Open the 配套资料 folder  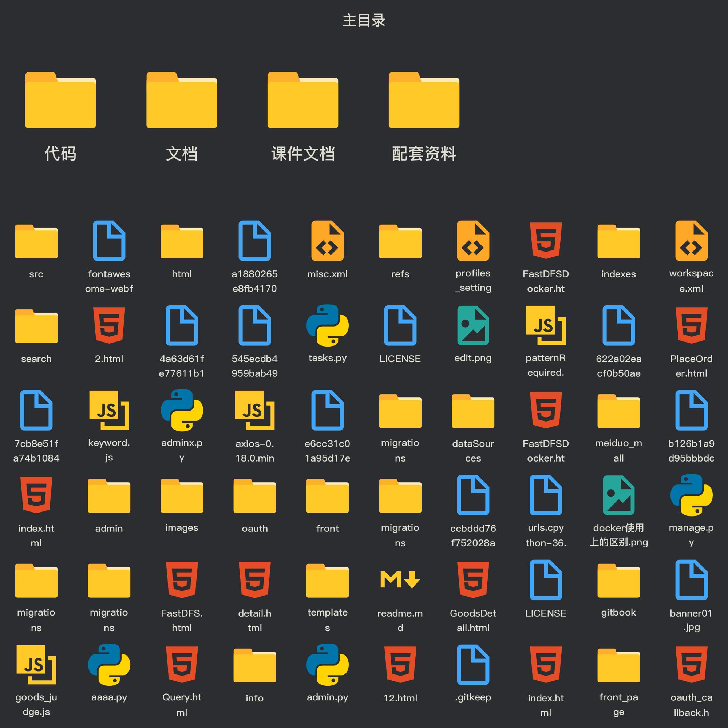424,100
